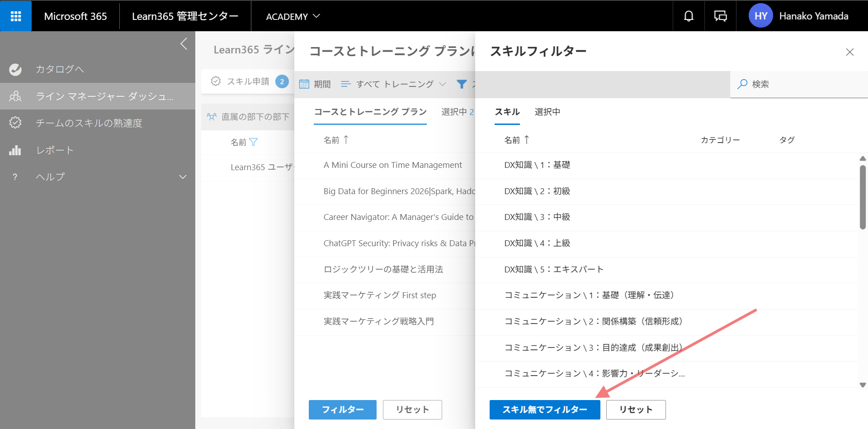Click the HY user avatar

point(760,16)
